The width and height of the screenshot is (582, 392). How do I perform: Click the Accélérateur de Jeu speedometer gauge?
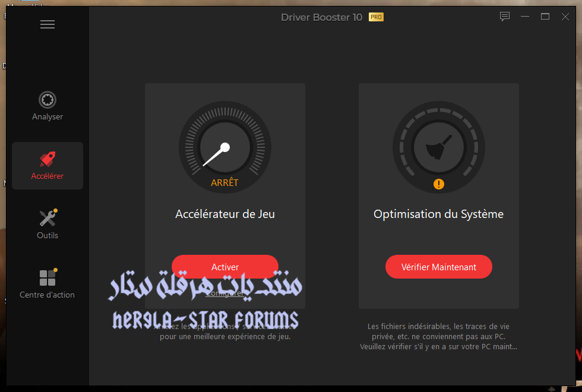pos(225,147)
